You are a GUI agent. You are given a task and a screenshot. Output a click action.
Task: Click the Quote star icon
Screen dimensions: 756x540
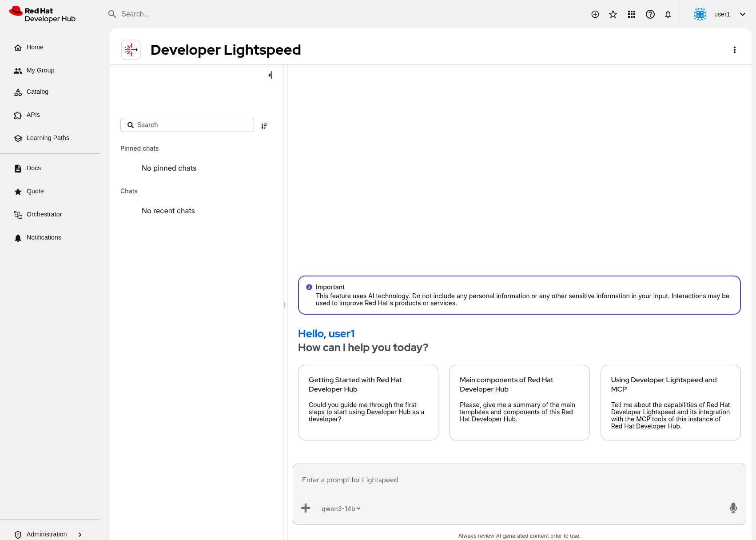(x=18, y=192)
